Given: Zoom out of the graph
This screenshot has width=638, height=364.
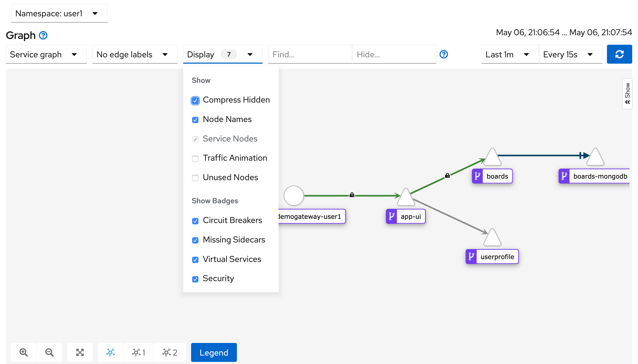Looking at the screenshot, I should coord(49,352).
